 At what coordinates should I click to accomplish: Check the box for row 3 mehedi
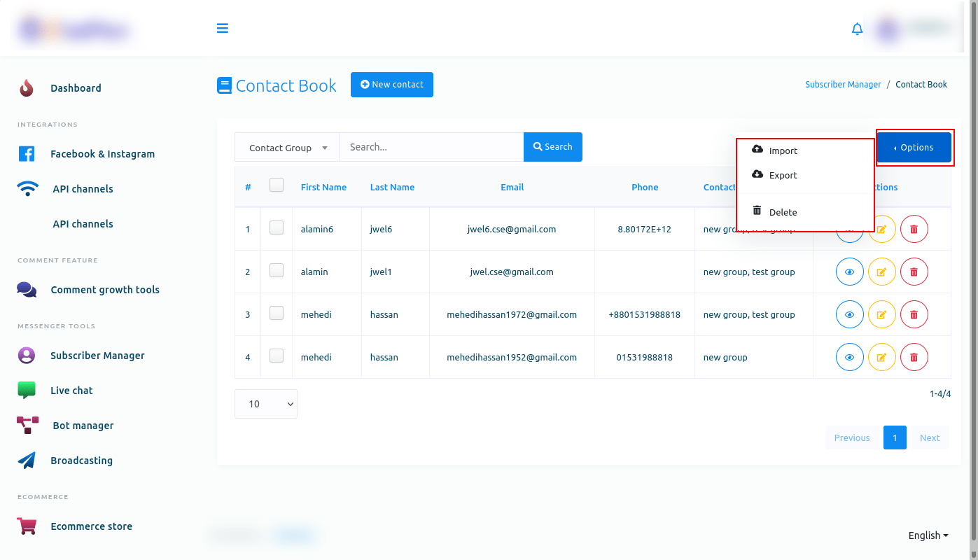coord(277,313)
